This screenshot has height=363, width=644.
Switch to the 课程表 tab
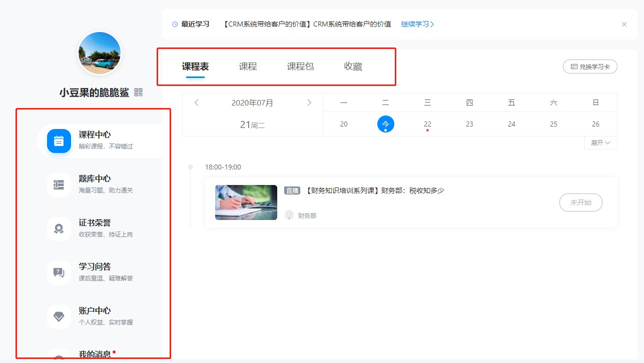point(195,66)
